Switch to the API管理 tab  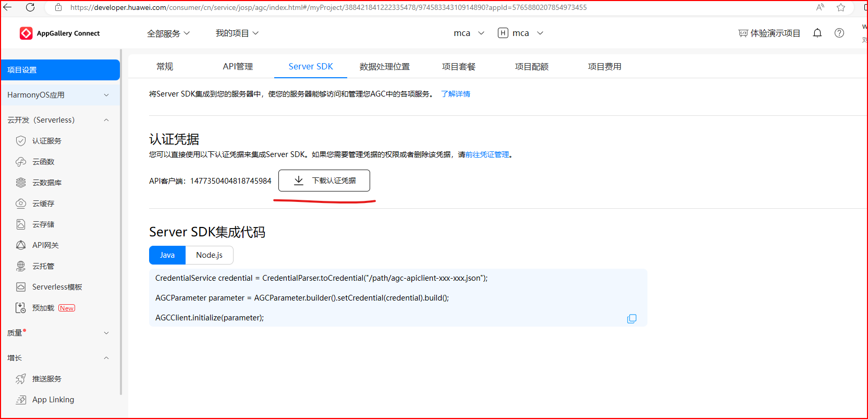238,67
